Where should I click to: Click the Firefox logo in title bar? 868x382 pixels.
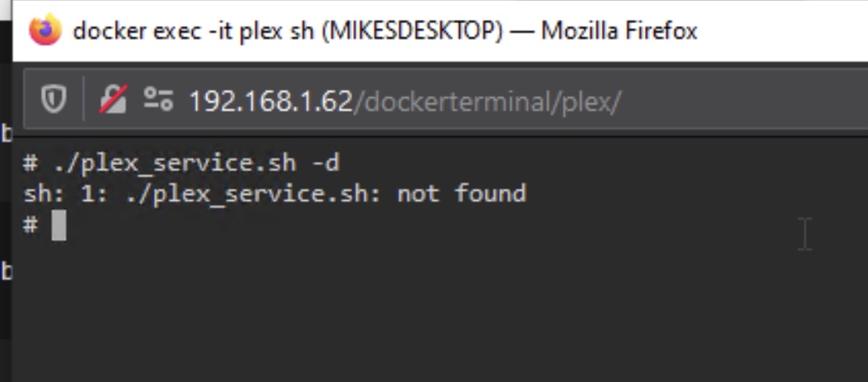coord(45,30)
